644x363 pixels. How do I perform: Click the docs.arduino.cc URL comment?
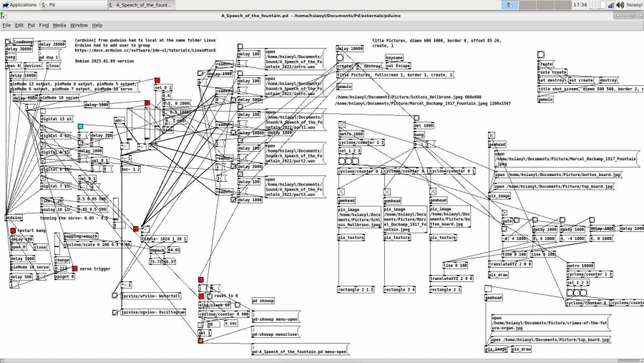point(145,51)
